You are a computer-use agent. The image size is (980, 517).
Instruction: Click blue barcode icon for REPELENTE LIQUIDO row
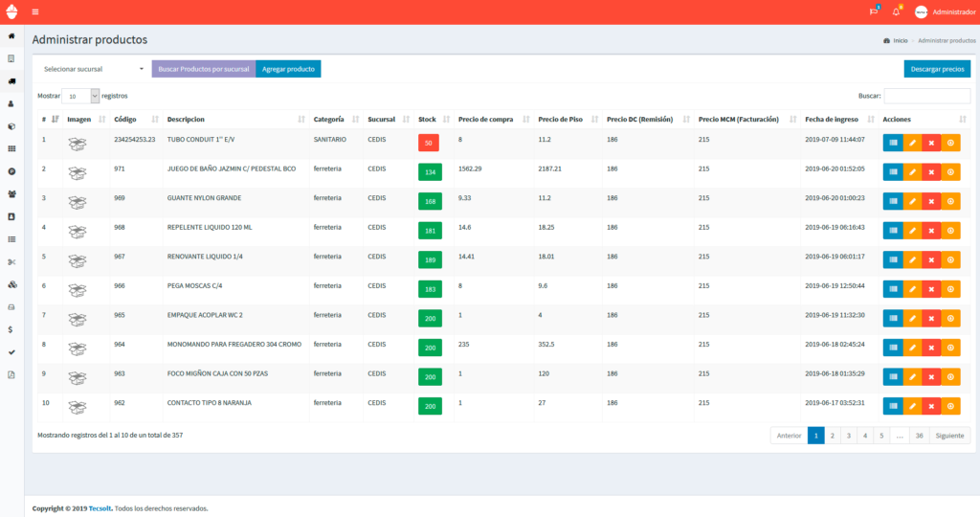(x=893, y=231)
